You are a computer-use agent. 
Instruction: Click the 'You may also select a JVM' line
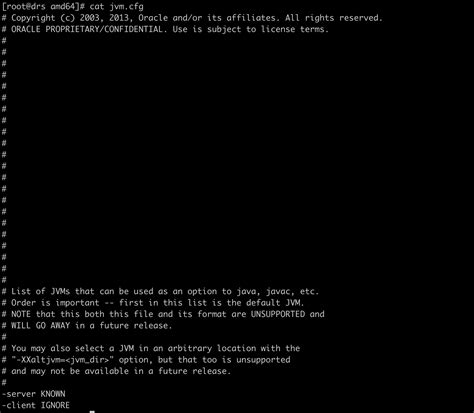(x=151, y=348)
